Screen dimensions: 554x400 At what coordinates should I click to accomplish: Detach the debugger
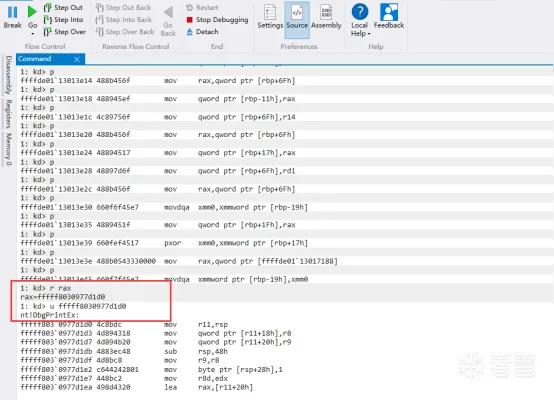(x=202, y=32)
